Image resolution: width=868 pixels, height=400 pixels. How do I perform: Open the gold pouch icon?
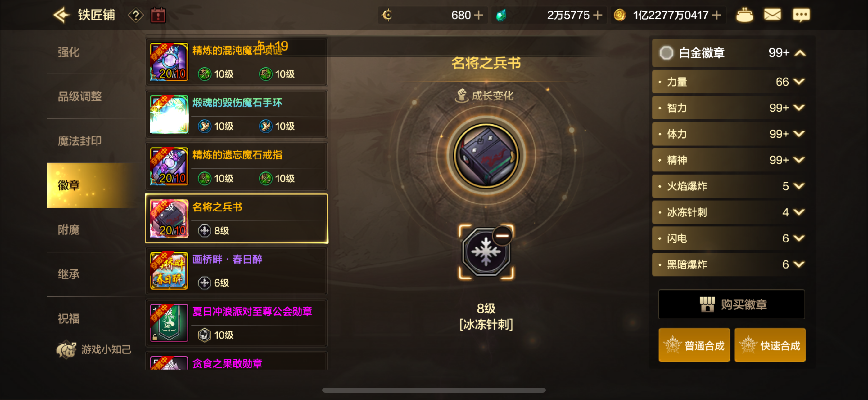click(744, 15)
